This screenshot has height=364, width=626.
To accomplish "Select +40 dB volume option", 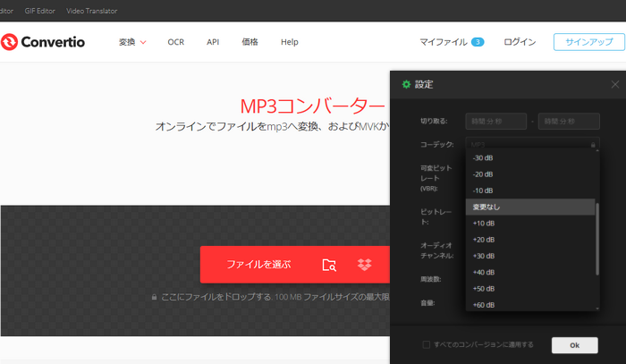I will tap(530, 272).
